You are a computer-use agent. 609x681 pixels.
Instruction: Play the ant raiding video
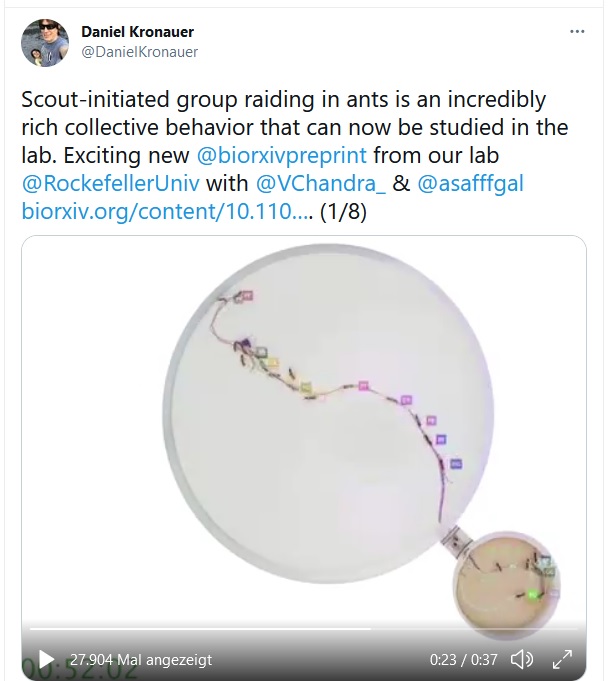tap(46, 659)
